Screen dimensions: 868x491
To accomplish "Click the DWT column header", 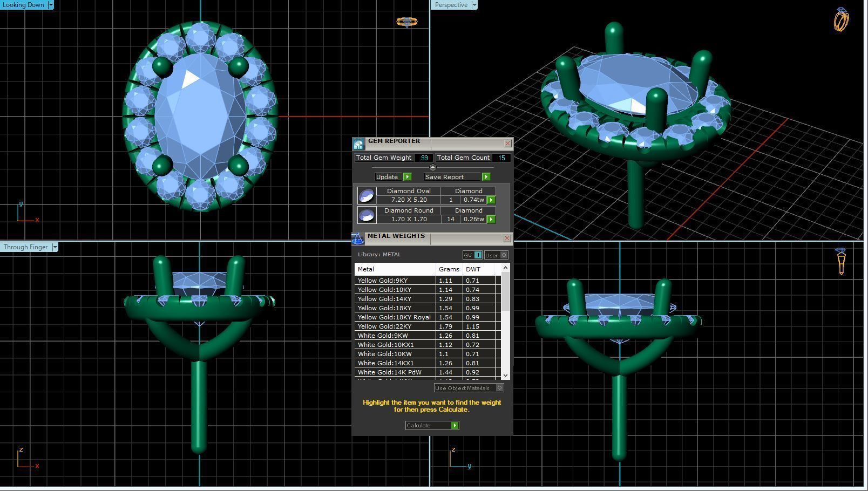I will point(479,269).
